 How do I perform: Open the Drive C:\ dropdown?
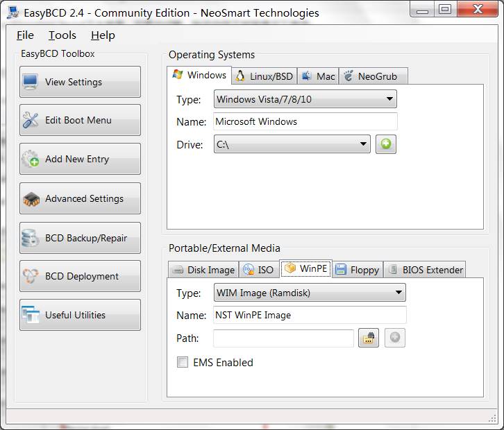pos(292,144)
